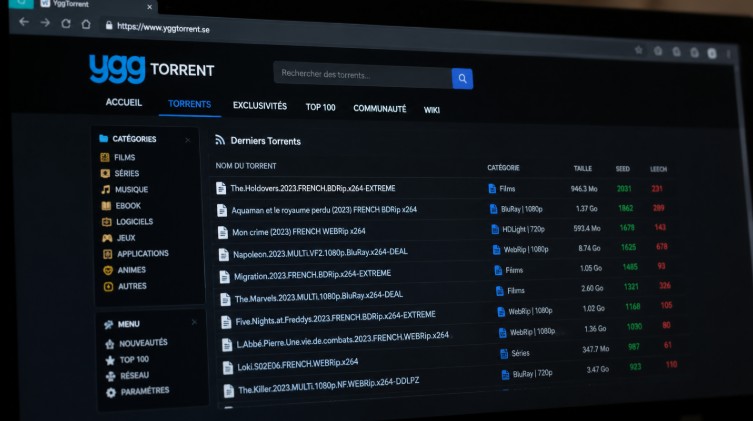Open Mon crime (2023) FRENCH WEBRip torrent

[x=299, y=231]
